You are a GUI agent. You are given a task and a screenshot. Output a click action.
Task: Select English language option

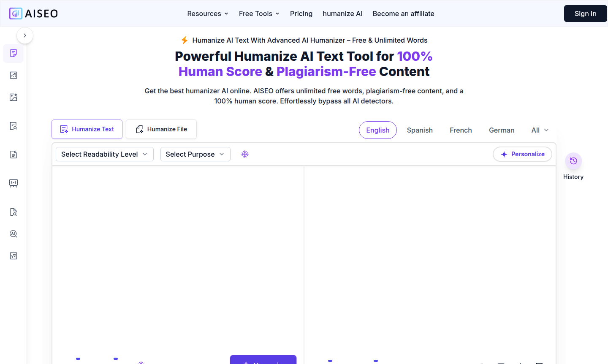click(x=377, y=130)
